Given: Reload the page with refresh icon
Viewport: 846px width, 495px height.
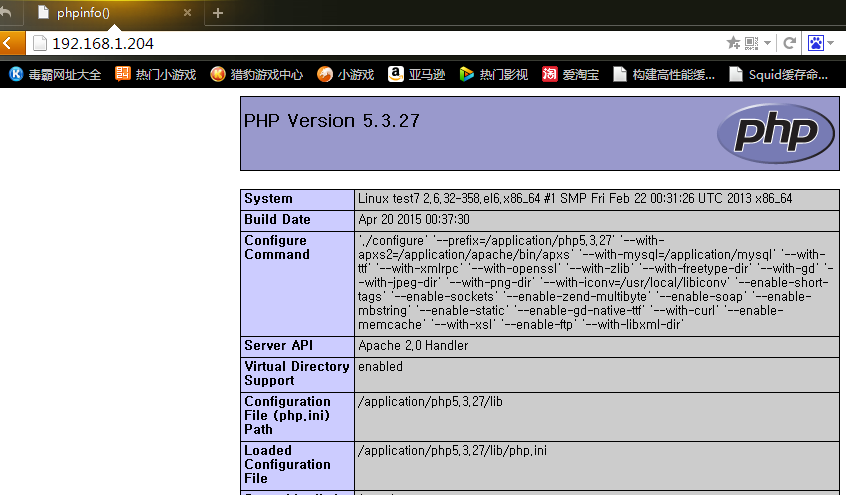Looking at the screenshot, I should (789, 44).
